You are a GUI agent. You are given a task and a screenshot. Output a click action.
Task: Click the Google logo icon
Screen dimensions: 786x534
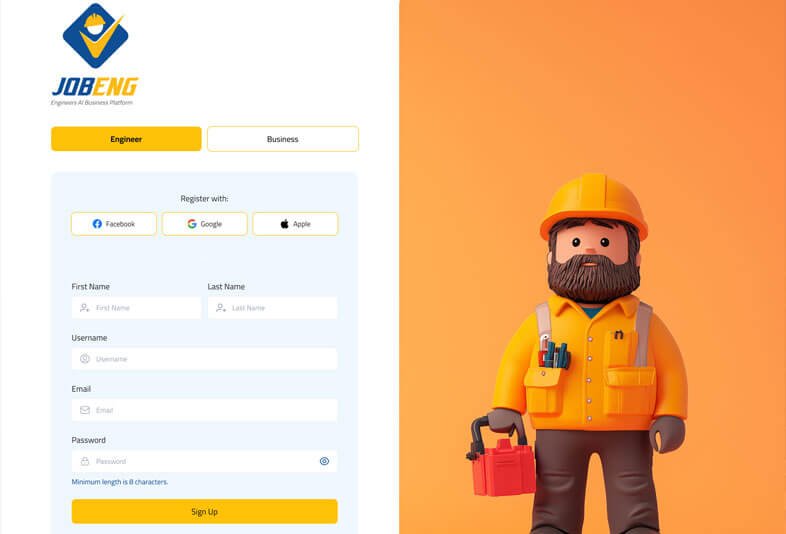pos(192,224)
